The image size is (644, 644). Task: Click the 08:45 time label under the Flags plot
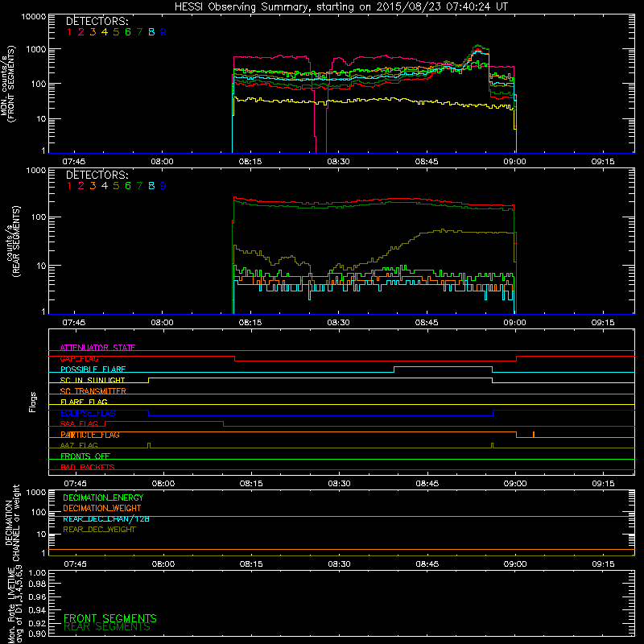point(427,484)
